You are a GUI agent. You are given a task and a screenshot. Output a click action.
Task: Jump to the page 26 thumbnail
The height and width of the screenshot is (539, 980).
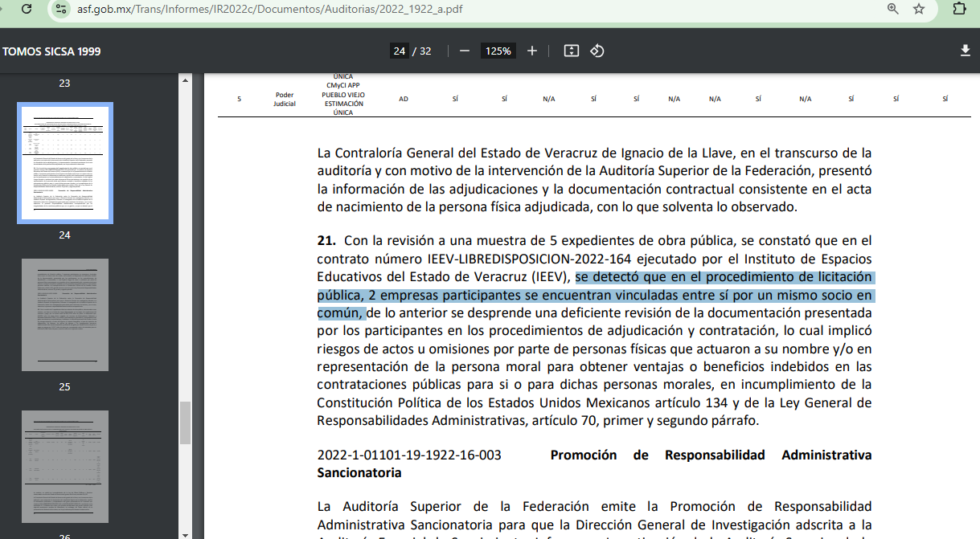(65, 467)
